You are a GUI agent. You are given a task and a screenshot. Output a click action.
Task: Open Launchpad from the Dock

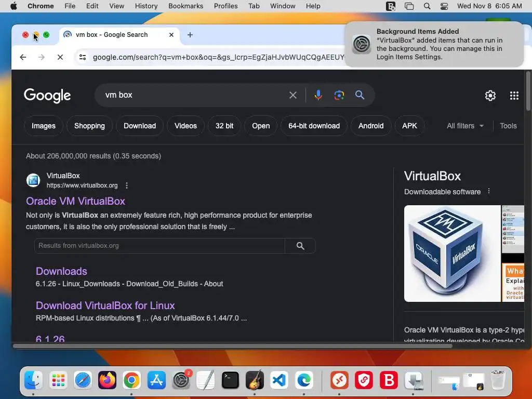[x=58, y=380]
